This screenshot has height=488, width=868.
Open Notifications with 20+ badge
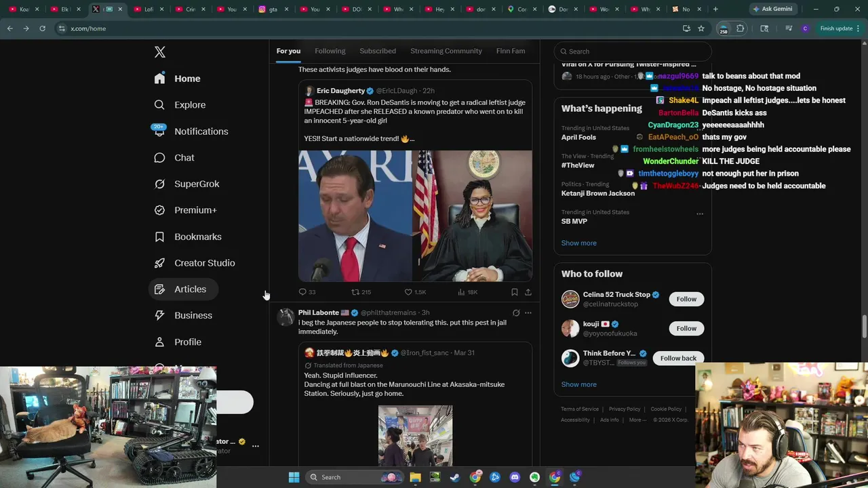191,131
